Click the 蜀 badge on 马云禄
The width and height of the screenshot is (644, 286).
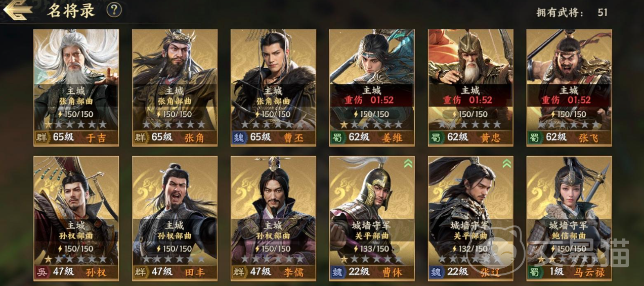coord(534,272)
